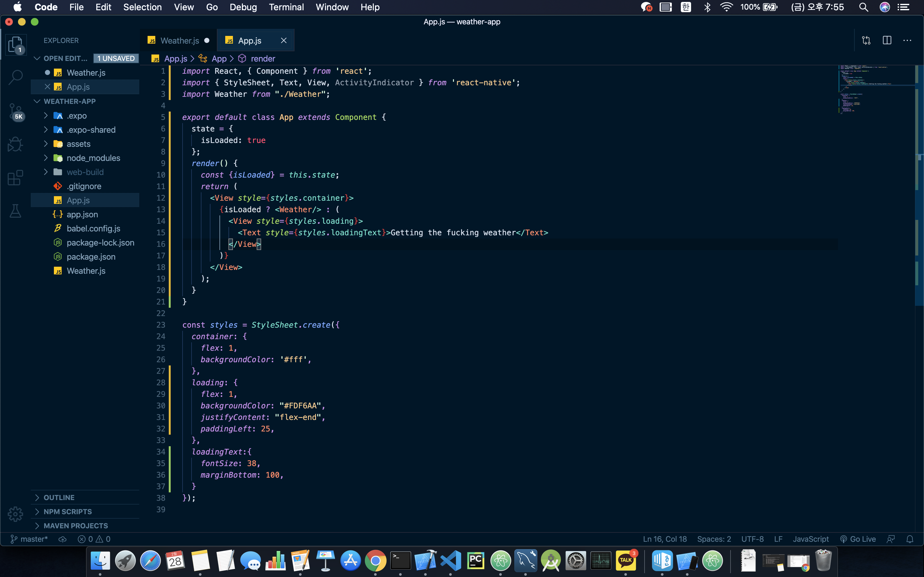The width and height of the screenshot is (924, 577).
Task: Expand the OUTLINE section
Action: 59,497
